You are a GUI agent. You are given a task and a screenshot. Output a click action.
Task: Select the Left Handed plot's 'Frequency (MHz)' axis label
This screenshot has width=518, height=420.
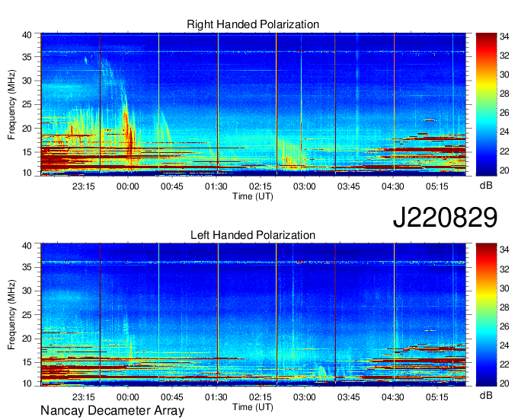coord(11,315)
